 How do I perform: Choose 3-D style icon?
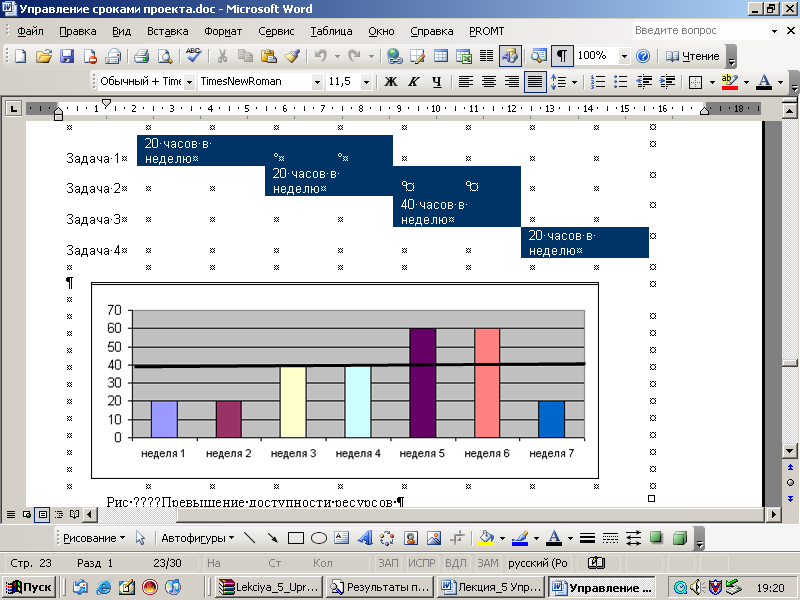coord(680,538)
